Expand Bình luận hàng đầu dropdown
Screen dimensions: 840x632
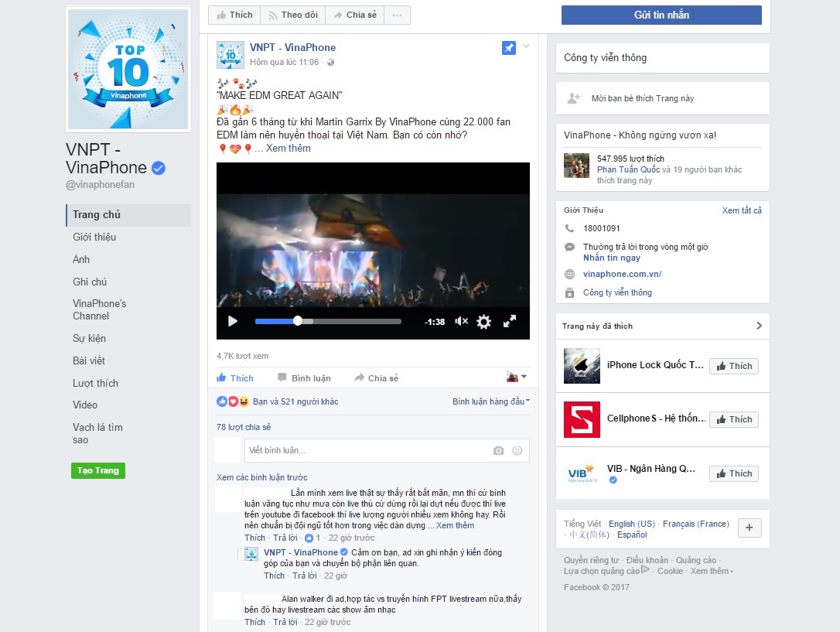click(491, 401)
